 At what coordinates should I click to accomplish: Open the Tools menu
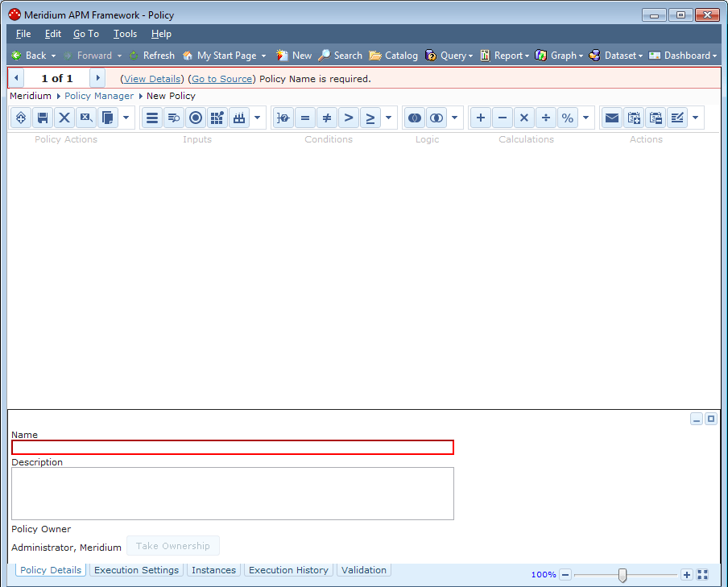tap(126, 34)
